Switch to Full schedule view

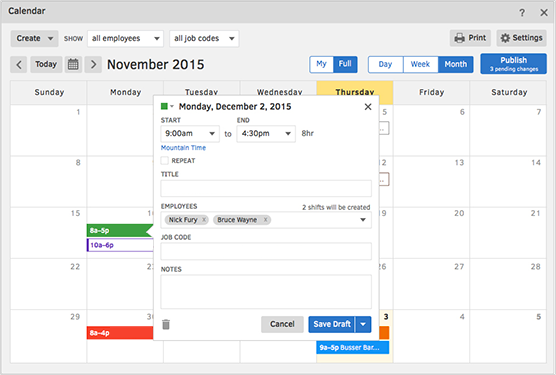(345, 64)
